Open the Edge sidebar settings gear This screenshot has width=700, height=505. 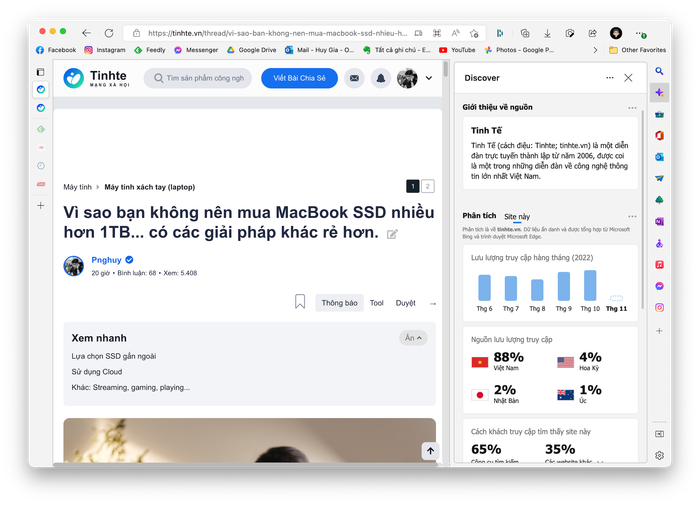[660, 455]
